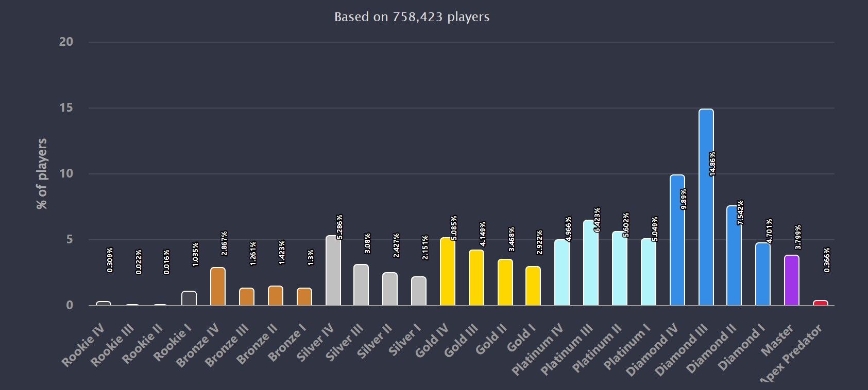
Task: Click the '% of players' axis title
Action: click(x=42, y=174)
